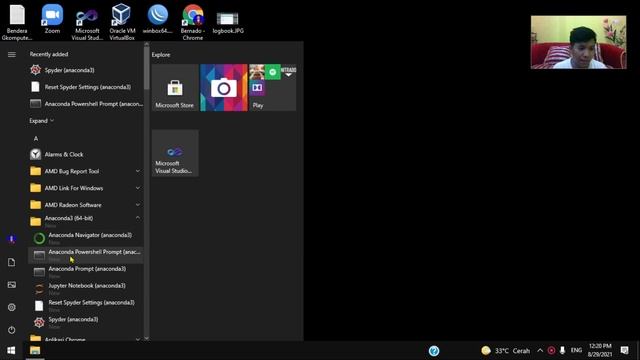
Task: Click the letter A section header
Action: (36, 139)
